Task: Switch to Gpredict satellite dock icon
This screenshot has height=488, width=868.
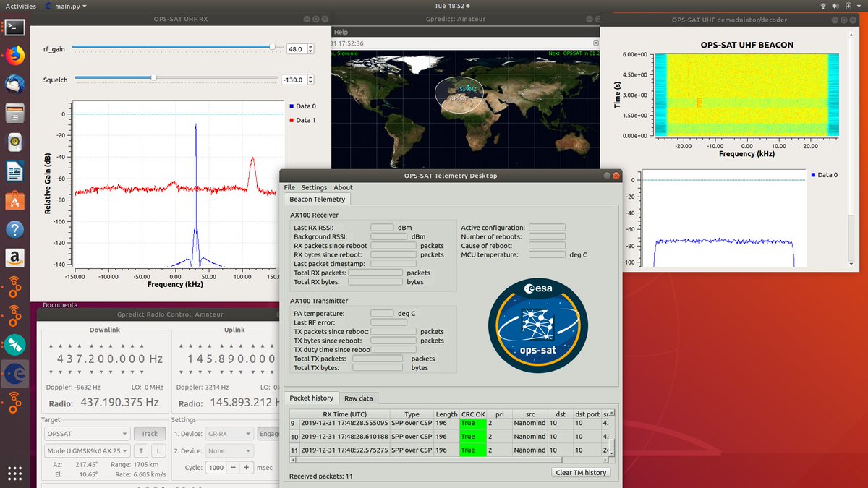Action: pos(14,345)
